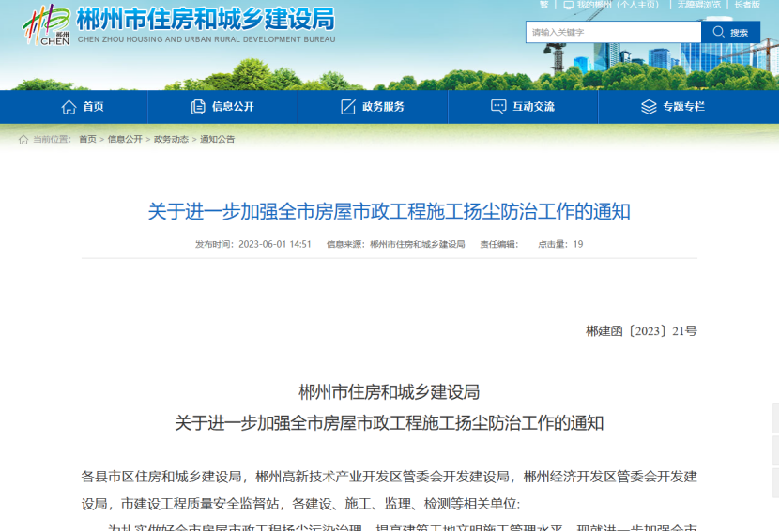Enable 无障碍浏览 accessibility mode

coord(699,5)
